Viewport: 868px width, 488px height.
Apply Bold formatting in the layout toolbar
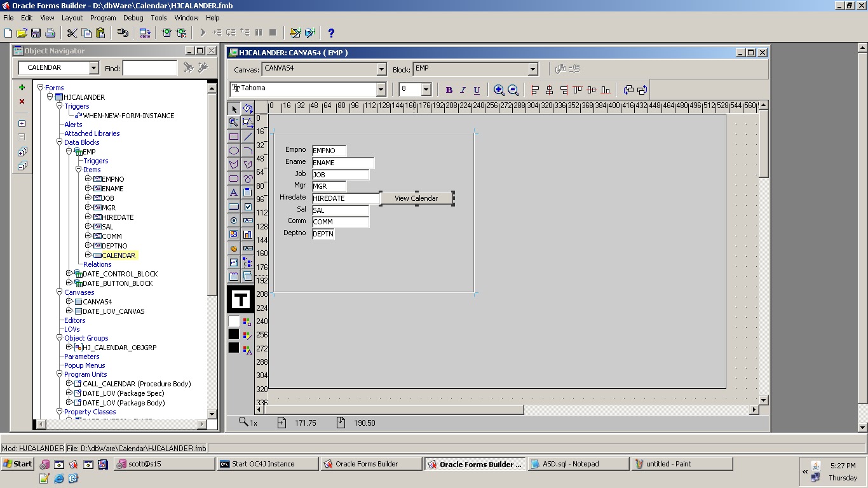click(x=449, y=90)
